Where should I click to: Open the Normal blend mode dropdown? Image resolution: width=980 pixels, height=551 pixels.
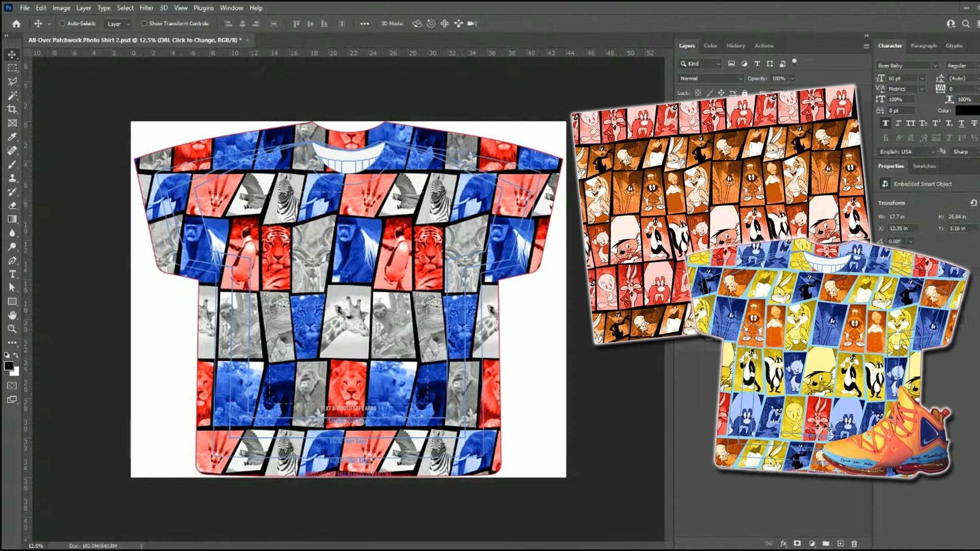pyautogui.click(x=710, y=79)
